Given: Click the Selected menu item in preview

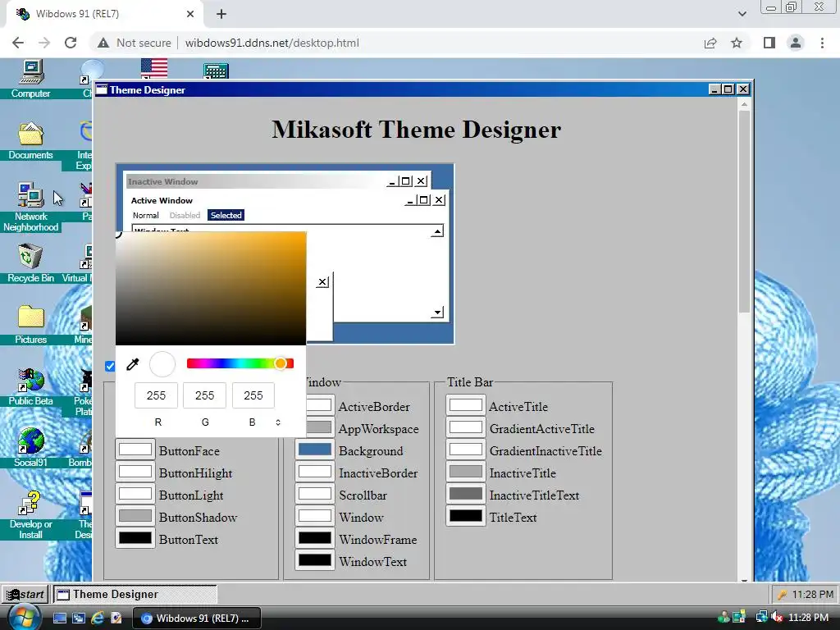Looking at the screenshot, I should pos(226,216).
